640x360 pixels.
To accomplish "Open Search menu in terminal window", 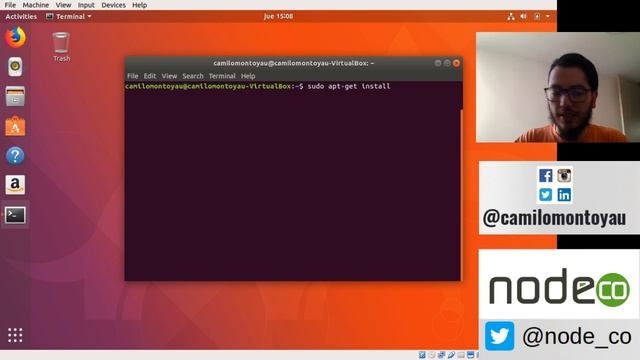I will click(193, 76).
